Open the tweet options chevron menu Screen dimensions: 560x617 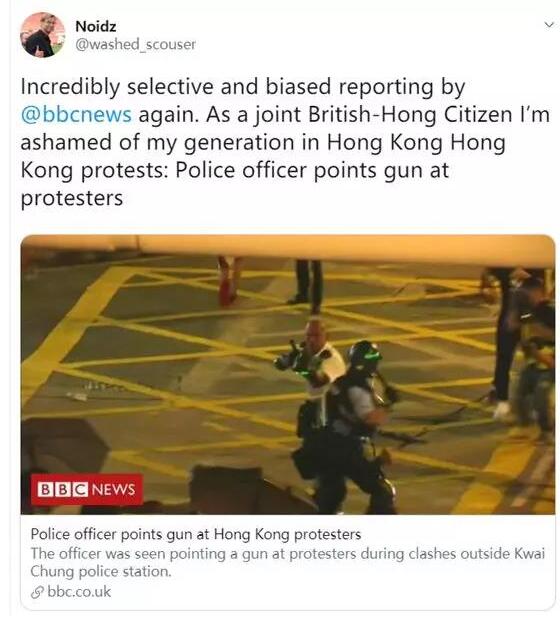(549, 25)
